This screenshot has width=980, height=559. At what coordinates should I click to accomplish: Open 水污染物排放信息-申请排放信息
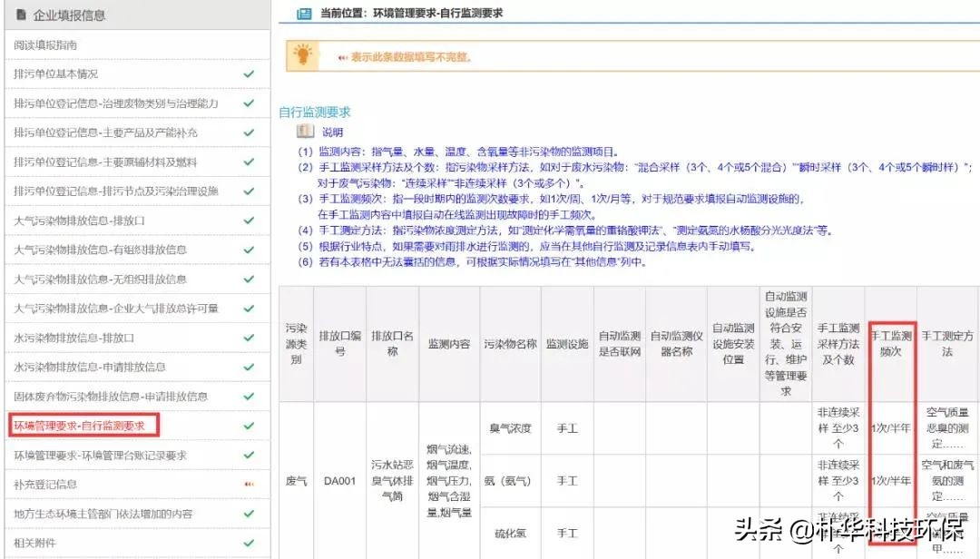(89, 367)
